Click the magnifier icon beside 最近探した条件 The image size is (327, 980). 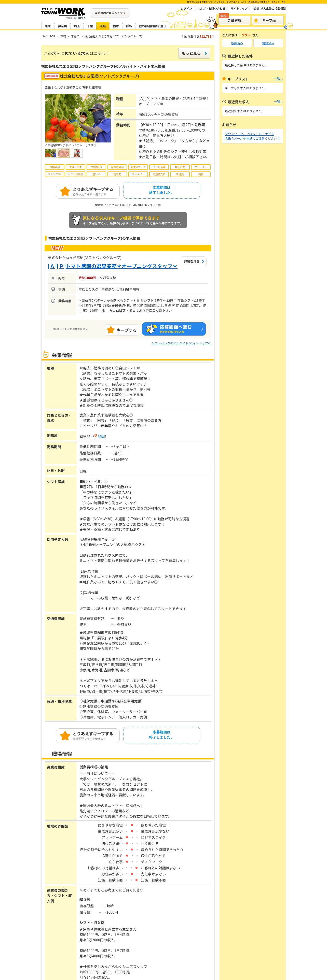(x=224, y=56)
